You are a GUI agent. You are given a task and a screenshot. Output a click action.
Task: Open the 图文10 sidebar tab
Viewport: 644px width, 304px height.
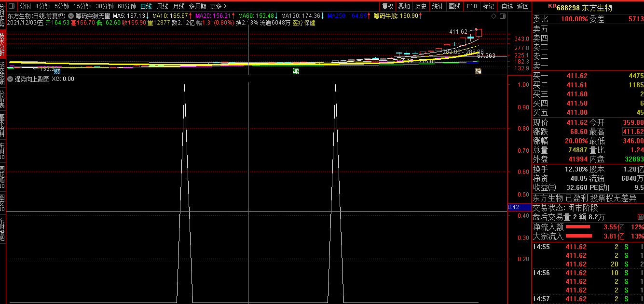click(2, 203)
